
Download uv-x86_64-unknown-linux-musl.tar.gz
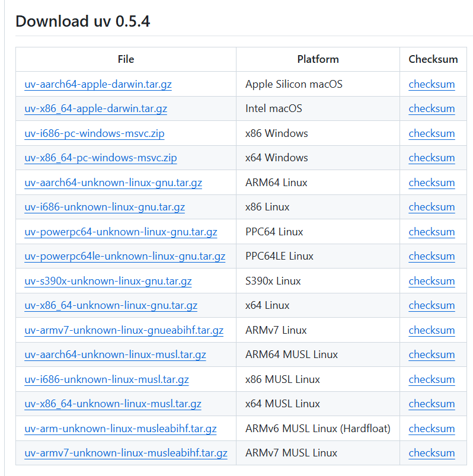click(113, 404)
